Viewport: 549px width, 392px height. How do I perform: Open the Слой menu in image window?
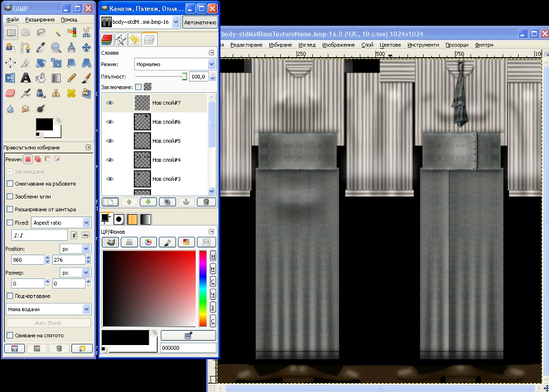click(x=367, y=45)
